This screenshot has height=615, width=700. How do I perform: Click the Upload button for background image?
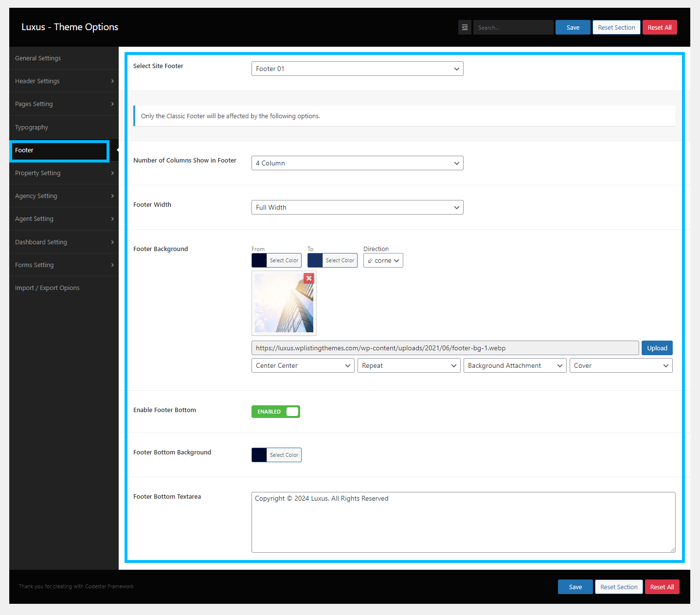(657, 348)
